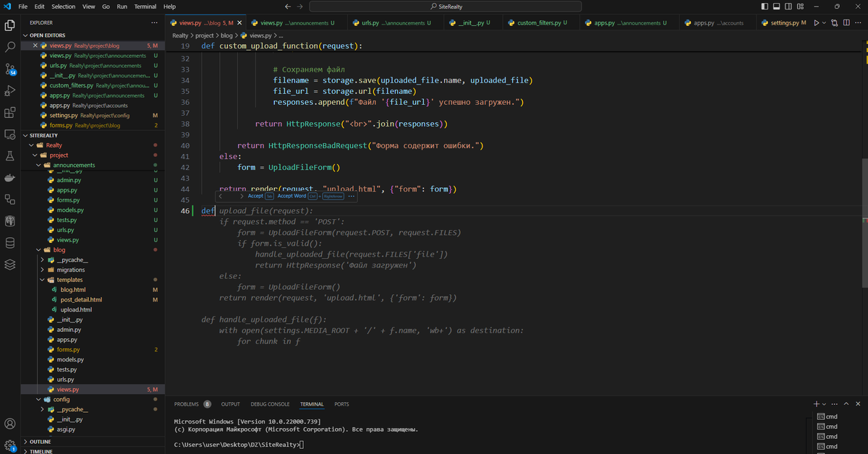The image size is (868, 454).
Task: Run the Python file with play icon
Action: click(x=817, y=23)
